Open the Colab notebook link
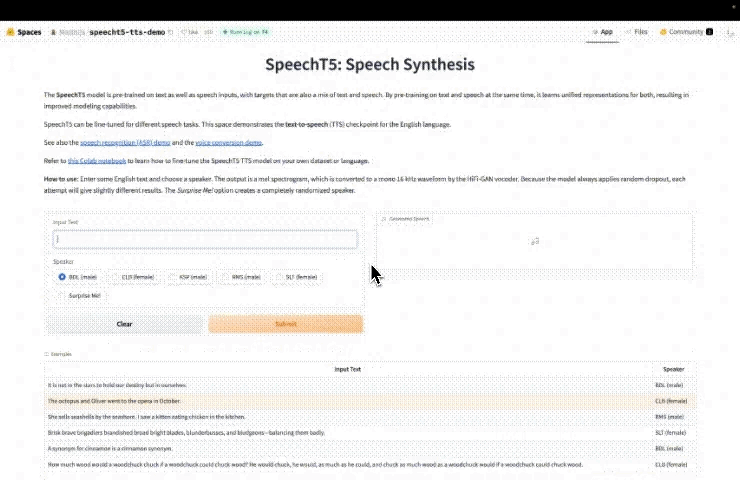 pos(97,161)
